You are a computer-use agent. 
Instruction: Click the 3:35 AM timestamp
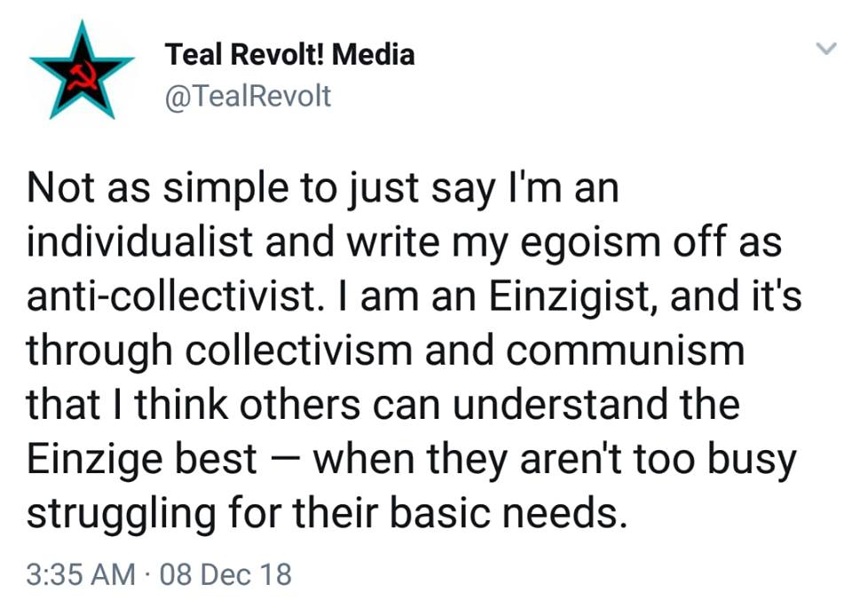(82, 573)
